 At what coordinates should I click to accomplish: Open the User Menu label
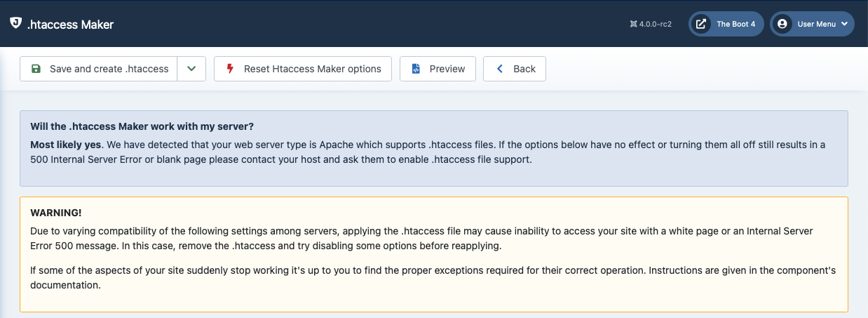817,24
